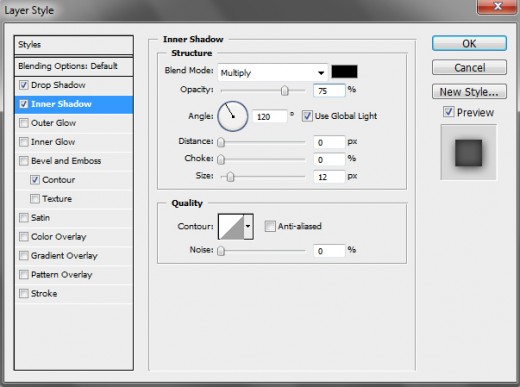Select the Stroke style row
Viewport: 520px width, 387px height.
click(x=74, y=294)
